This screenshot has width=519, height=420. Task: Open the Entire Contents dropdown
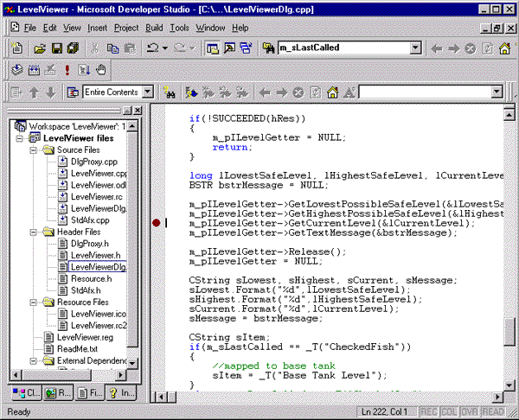pos(148,92)
